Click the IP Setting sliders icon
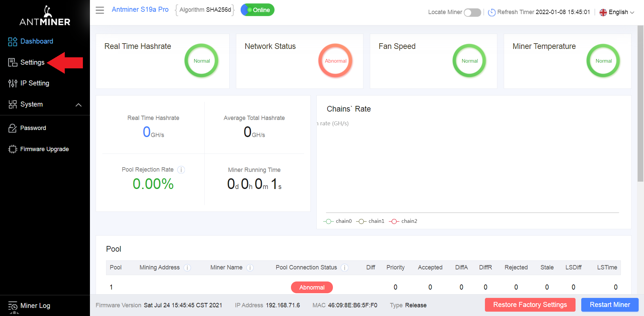The width and height of the screenshot is (644, 316). coord(12,83)
